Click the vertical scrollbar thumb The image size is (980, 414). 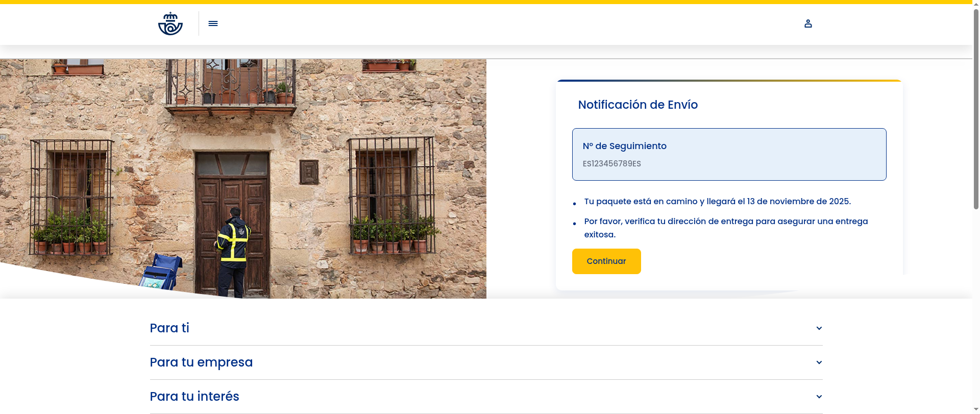[976, 107]
